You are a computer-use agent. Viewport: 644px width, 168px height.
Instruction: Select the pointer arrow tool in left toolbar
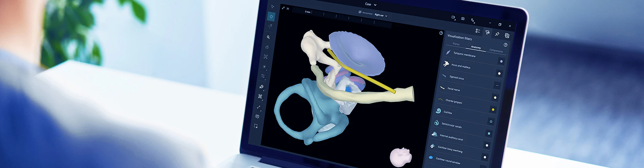tap(273, 7)
